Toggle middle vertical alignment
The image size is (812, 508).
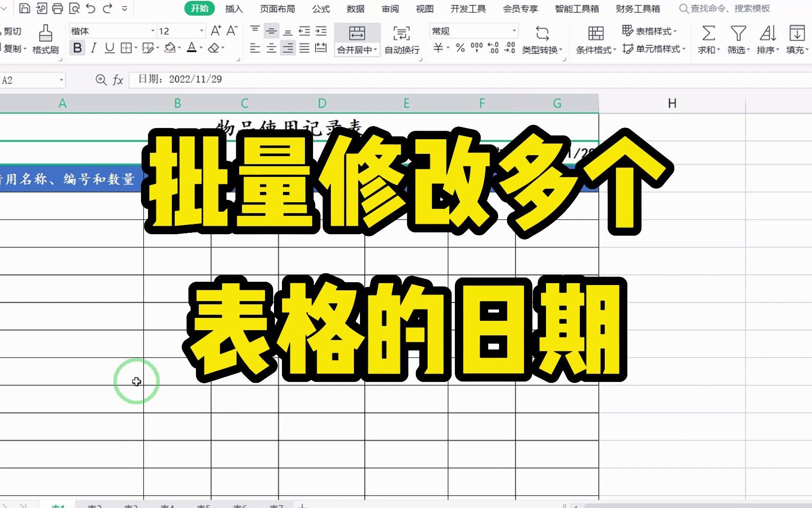[x=271, y=31]
